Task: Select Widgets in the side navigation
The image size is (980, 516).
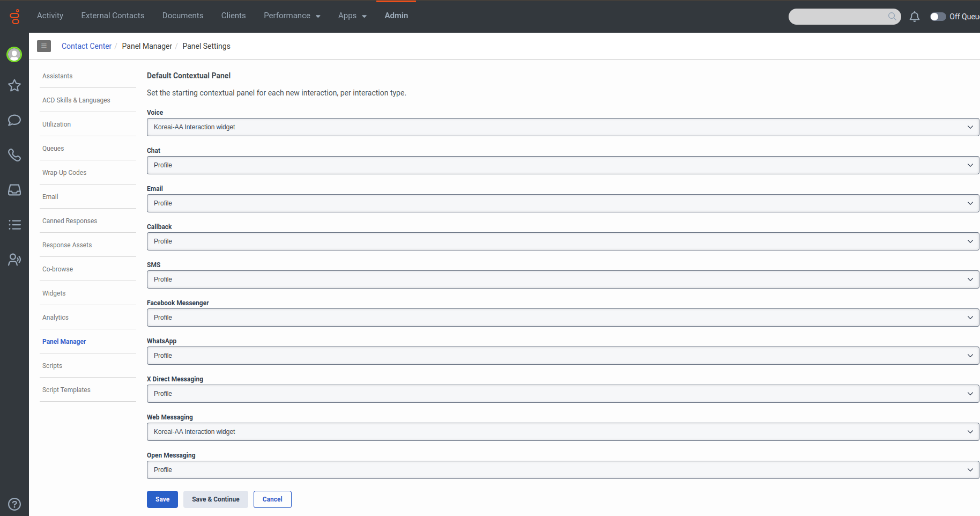Action: [54, 293]
